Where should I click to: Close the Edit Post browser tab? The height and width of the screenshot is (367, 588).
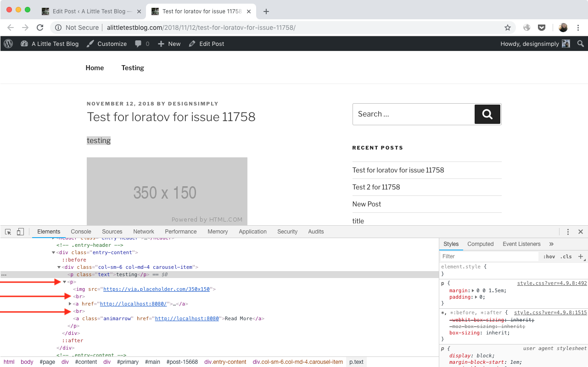tap(139, 11)
